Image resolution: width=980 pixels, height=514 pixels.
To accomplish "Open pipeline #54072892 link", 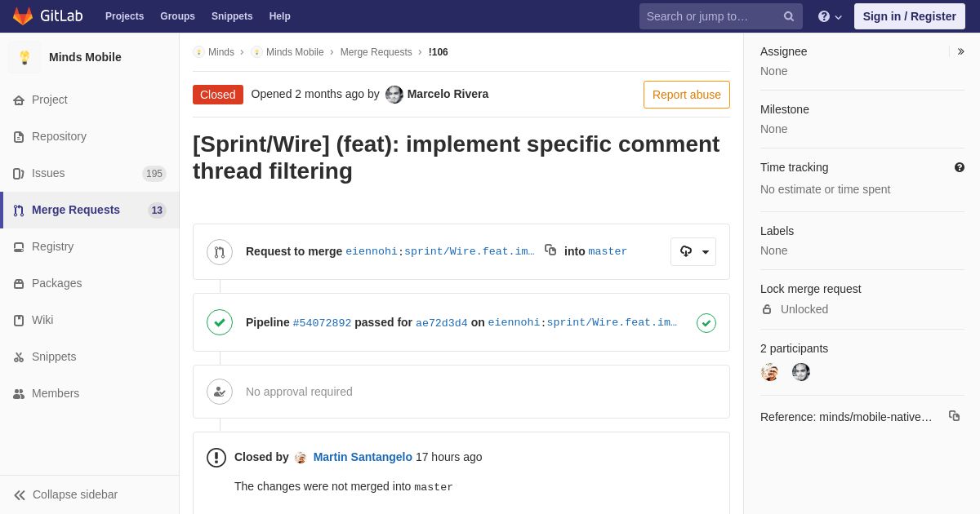I will 322,323.
